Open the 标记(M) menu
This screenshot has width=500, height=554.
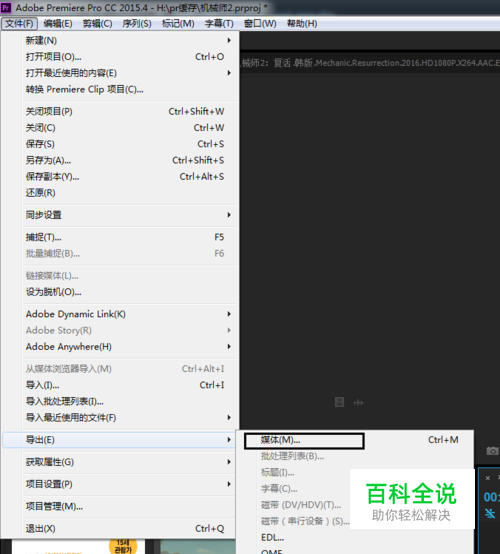coord(178,24)
